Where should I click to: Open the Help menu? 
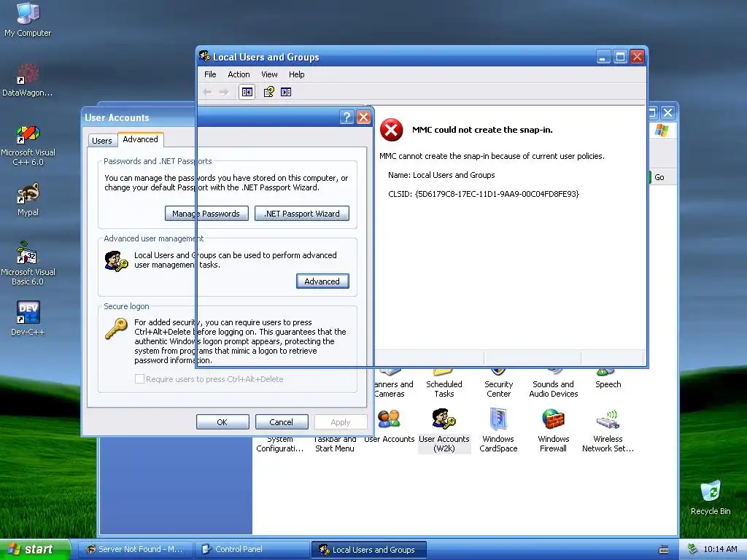pos(296,74)
